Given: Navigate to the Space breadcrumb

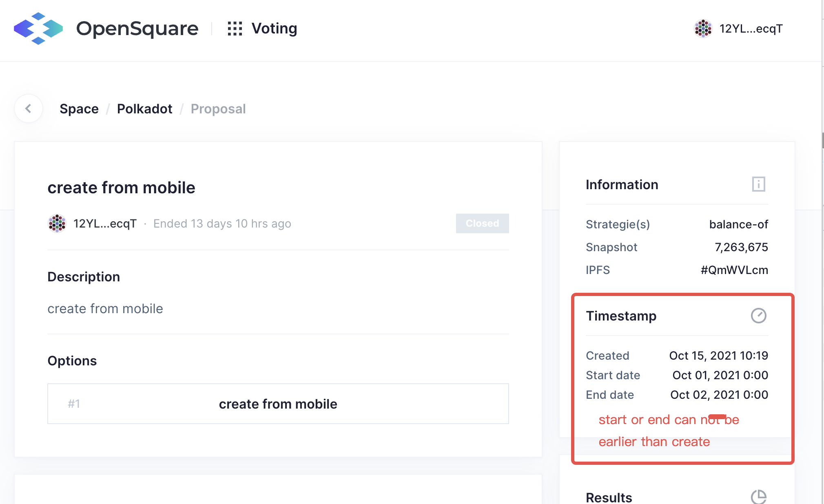Looking at the screenshot, I should click(79, 108).
